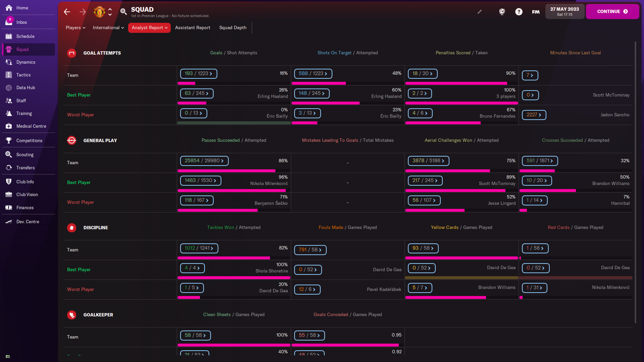Viewport: 644px width, 362px height.
Task: Open the help question mark icon
Action: pyautogui.click(x=519, y=12)
